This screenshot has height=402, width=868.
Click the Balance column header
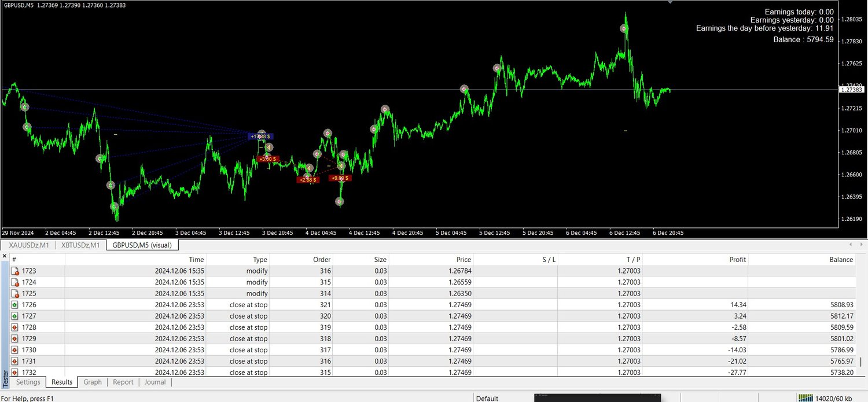801,260
